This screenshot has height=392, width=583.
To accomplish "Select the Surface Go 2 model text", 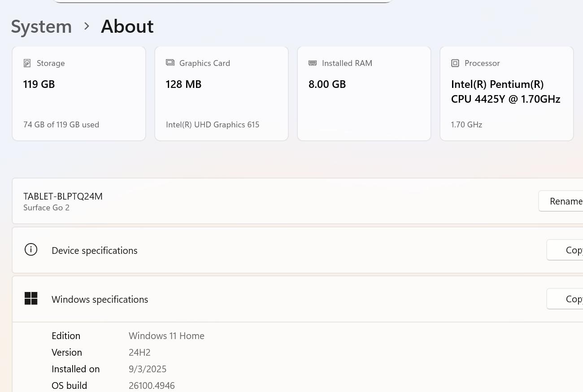I will pyautogui.click(x=46, y=208).
